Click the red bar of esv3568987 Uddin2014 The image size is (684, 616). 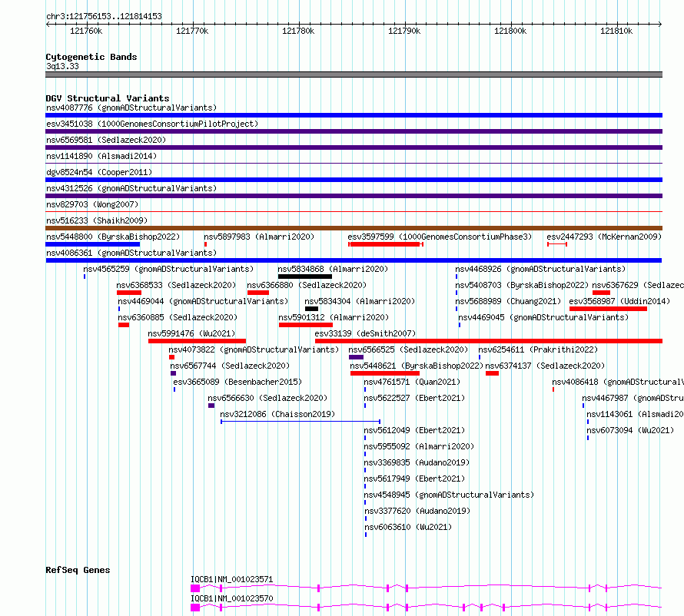608,309
